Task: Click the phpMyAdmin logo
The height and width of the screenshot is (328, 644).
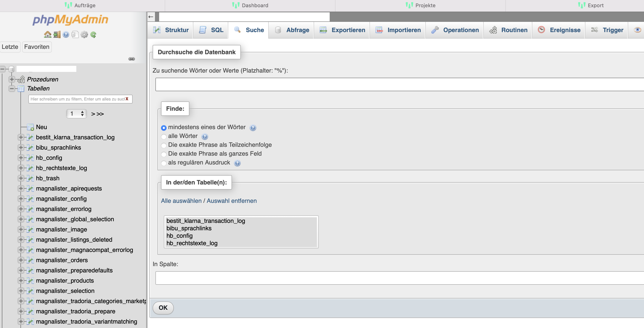Action: tap(70, 20)
